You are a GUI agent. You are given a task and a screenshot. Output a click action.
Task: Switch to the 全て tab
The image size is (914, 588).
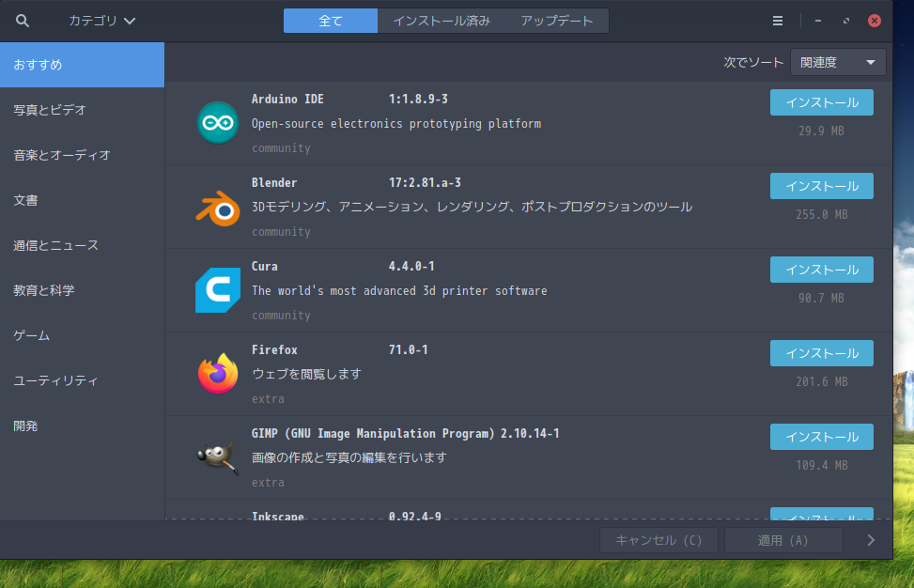click(x=331, y=21)
